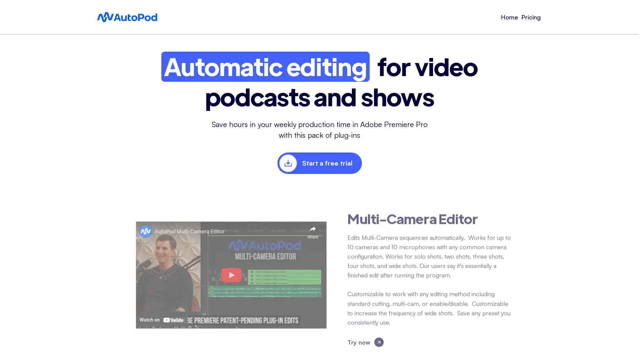Click the arrow icon beside Try now
This screenshot has width=644, height=362.
379,342
